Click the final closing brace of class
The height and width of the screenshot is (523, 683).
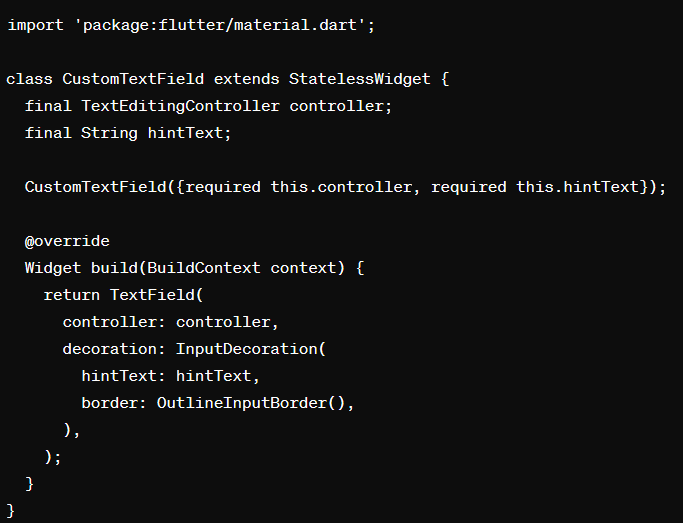pos(10,510)
